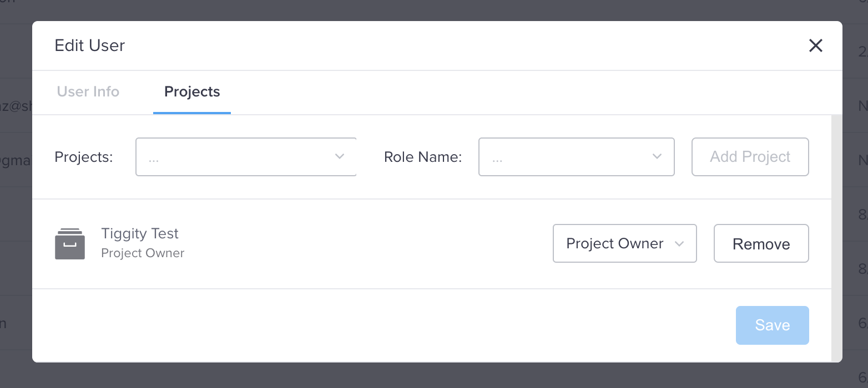Click the chevron beside Project Owner selector
Viewport: 868px width, 388px height.
tap(679, 244)
